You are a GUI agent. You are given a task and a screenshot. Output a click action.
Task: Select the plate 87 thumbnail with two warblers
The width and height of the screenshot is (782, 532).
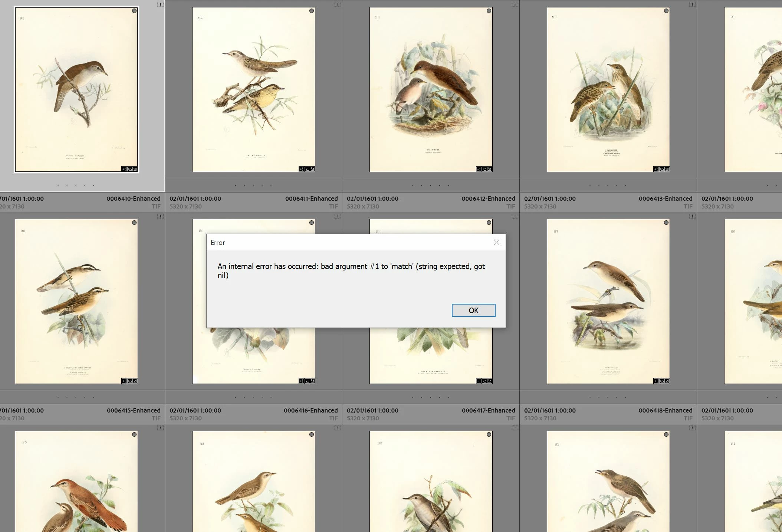608,301
